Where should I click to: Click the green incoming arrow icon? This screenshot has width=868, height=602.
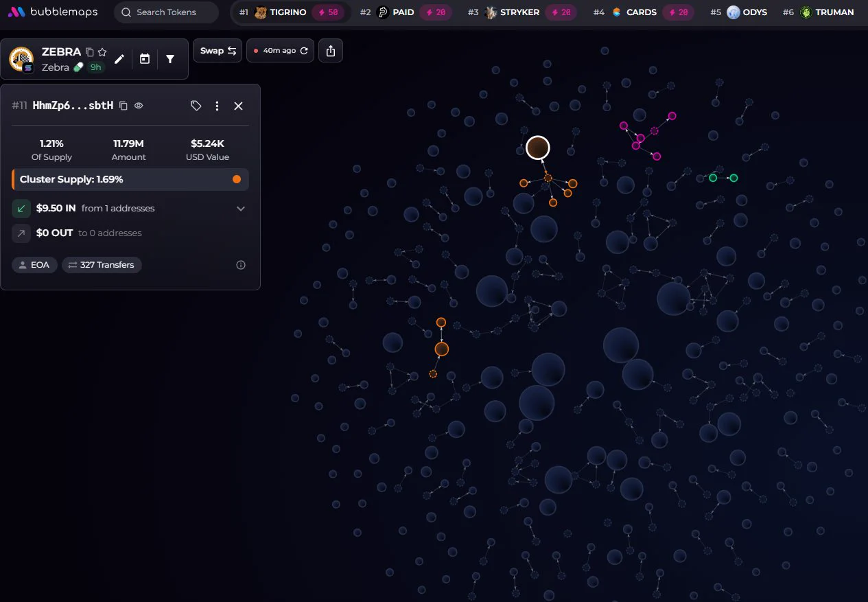[21, 209]
